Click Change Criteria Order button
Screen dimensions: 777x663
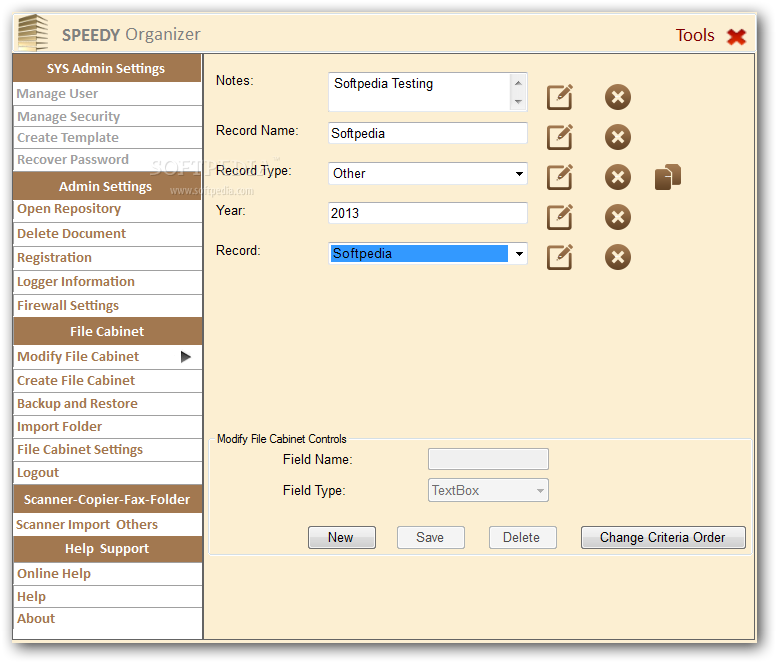click(x=663, y=538)
